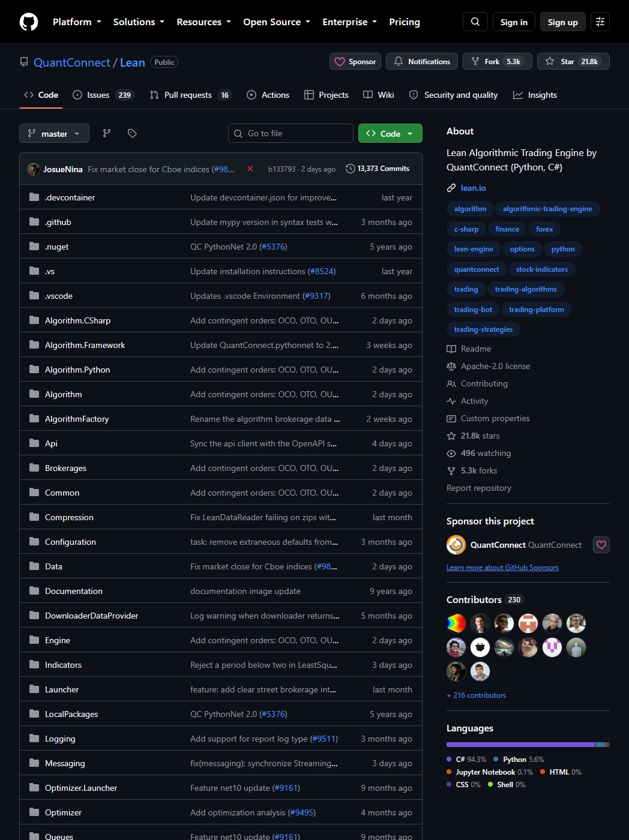
Task: Click the failed status X on latest commit
Action: coord(250,169)
